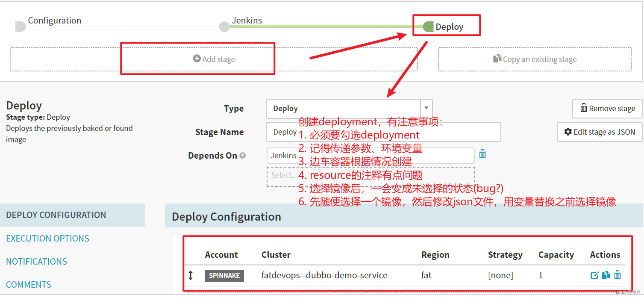Select the Configuration stage node
This screenshot has height=298, width=644.
click(20, 27)
